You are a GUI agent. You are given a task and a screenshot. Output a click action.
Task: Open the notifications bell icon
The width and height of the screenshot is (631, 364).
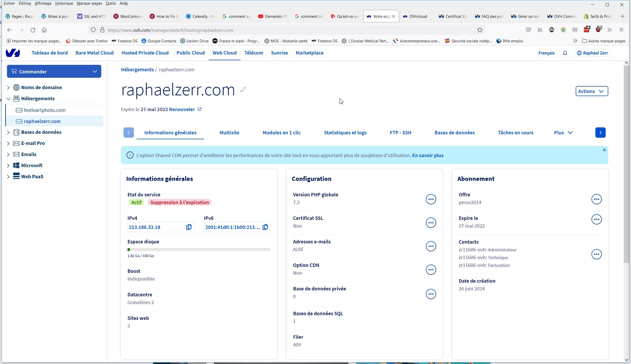(x=565, y=53)
